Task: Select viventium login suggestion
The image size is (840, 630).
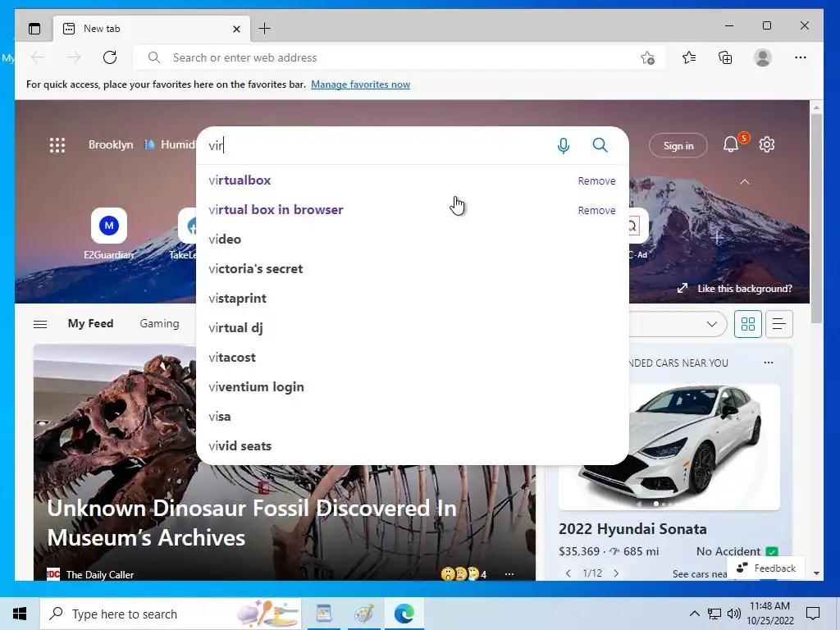Action: click(x=413, y=386)
